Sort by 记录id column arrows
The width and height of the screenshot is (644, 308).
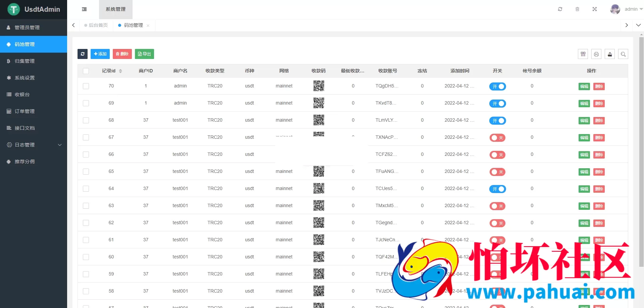(x=120, y=71)
